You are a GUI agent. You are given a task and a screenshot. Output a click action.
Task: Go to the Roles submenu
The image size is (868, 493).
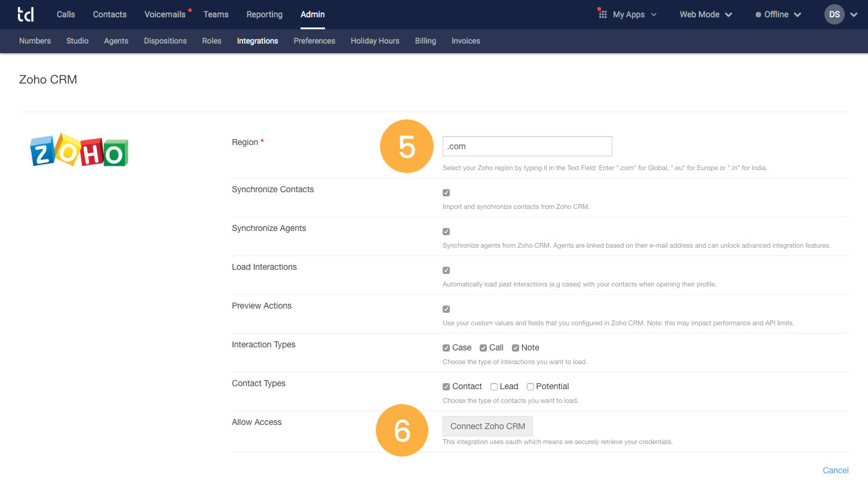(211, 41)
